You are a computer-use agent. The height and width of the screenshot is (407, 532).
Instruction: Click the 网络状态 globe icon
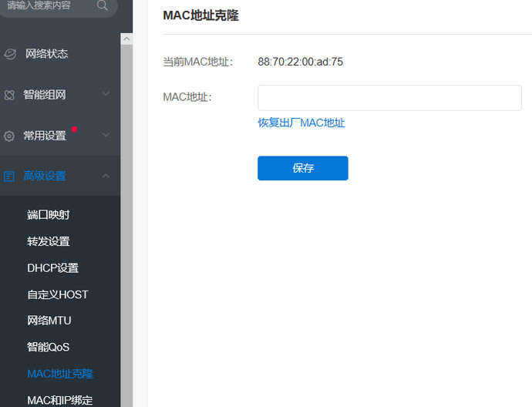pyautogui.click(x=10, y=54)
